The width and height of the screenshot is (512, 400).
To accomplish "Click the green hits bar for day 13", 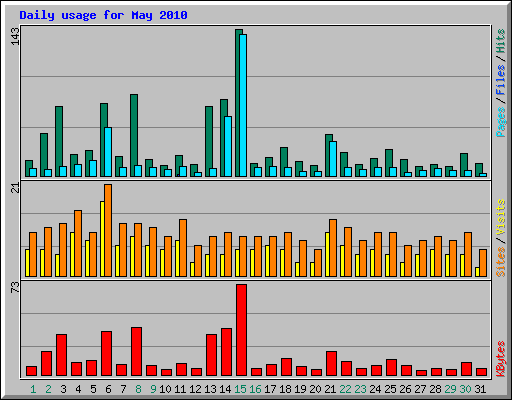I will click(208, 142).
